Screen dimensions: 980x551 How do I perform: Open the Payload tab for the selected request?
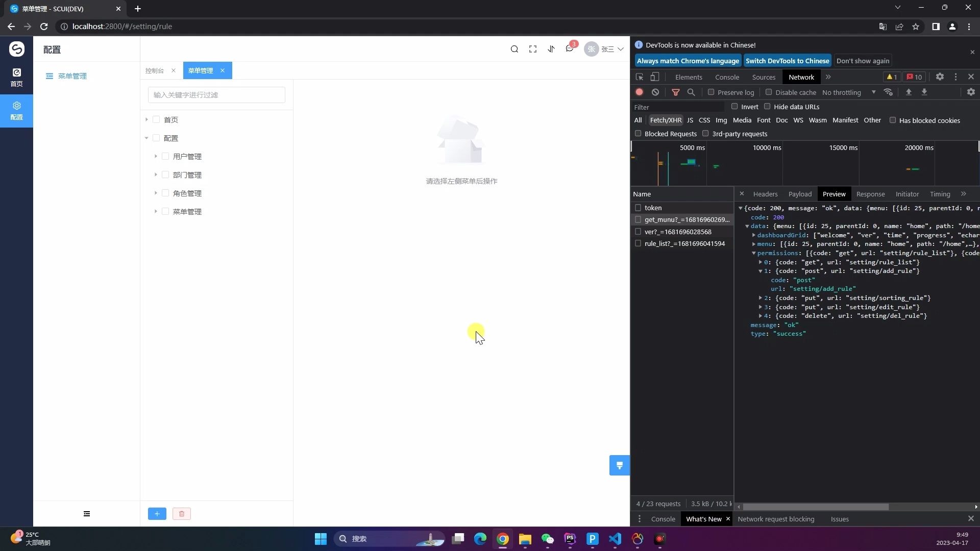(800, 194)
